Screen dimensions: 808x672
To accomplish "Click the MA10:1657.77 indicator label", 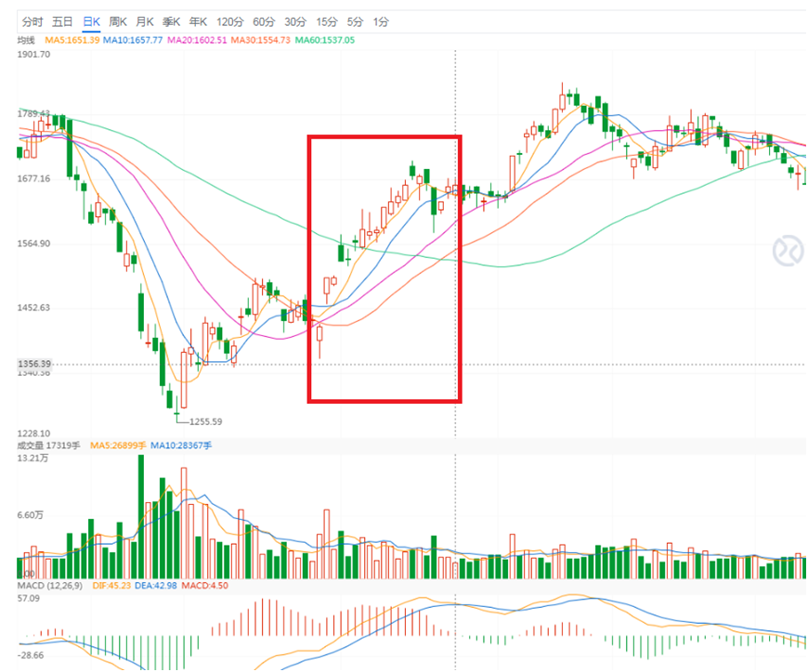I will tap(133, 40).
